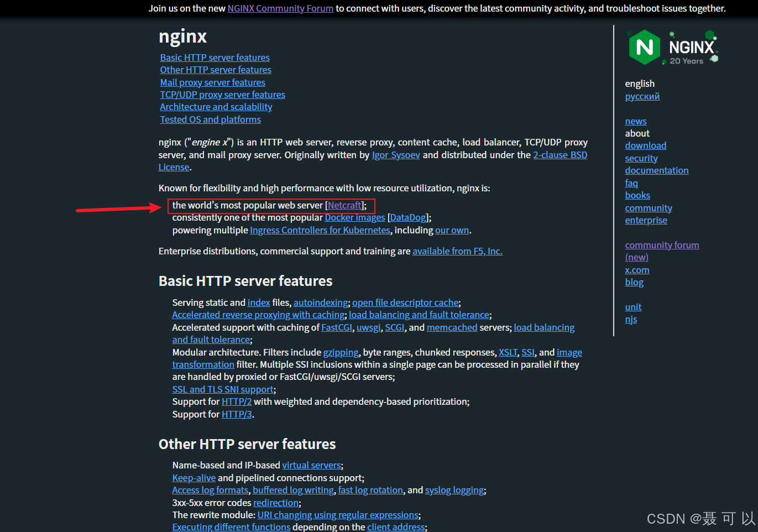Open 'open file descriptor cache' link
Screen dimensions: 758x532
click(405, 302)
